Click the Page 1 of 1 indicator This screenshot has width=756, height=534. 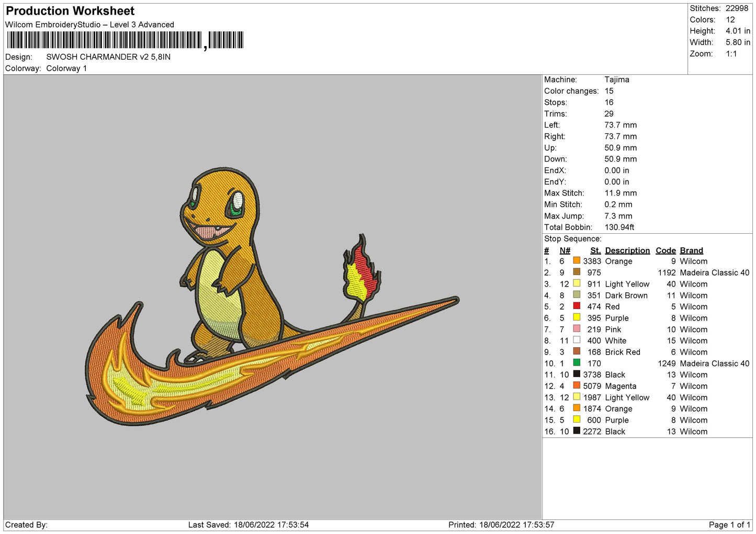coord(729,525)
